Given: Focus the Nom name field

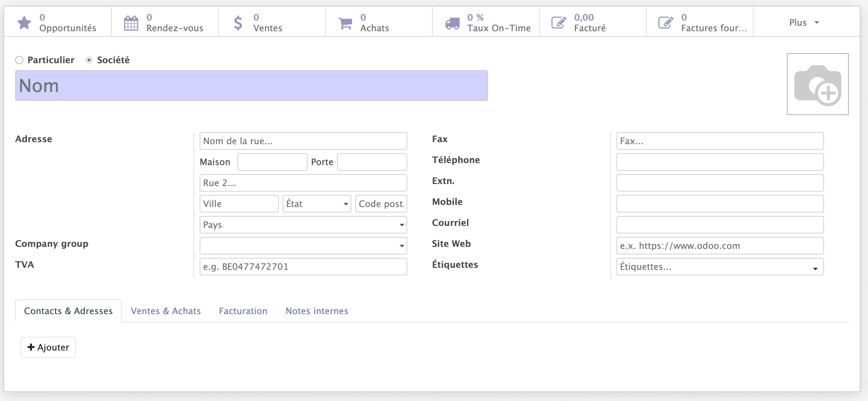Looking at the screenshot, I should [x=251, y=85].
